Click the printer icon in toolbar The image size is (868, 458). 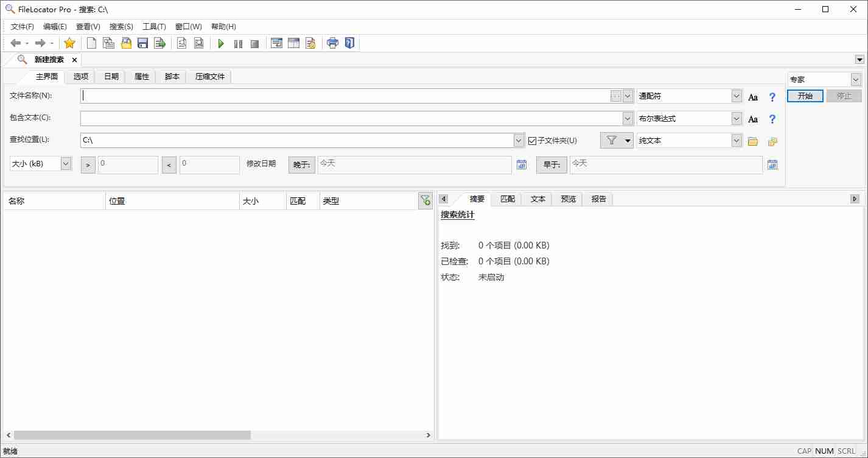pos(332,43)
